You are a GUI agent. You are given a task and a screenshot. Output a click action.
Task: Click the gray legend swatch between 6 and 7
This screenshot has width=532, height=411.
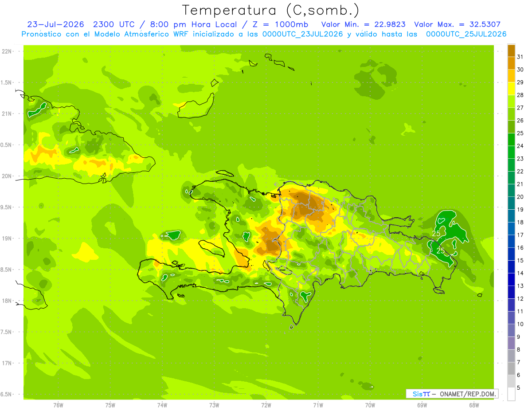point(511,368)
